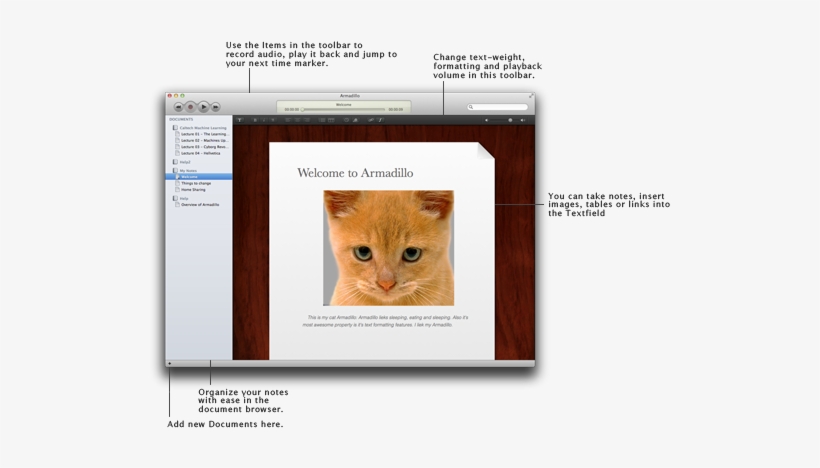Open Lecture 02 - Machines note
This screenshot has width=820, height=468.
pyautogui.click(x=204, y=140)
